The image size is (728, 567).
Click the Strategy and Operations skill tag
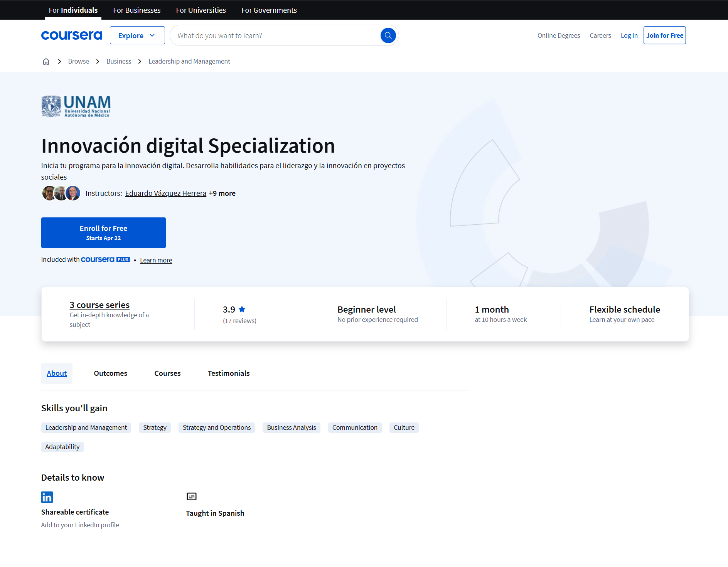217,427
